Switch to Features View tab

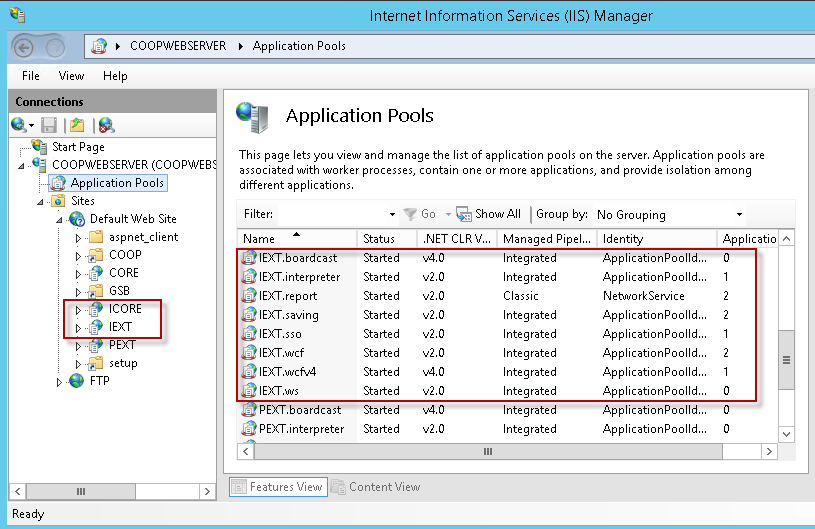(x=278, y=487)
